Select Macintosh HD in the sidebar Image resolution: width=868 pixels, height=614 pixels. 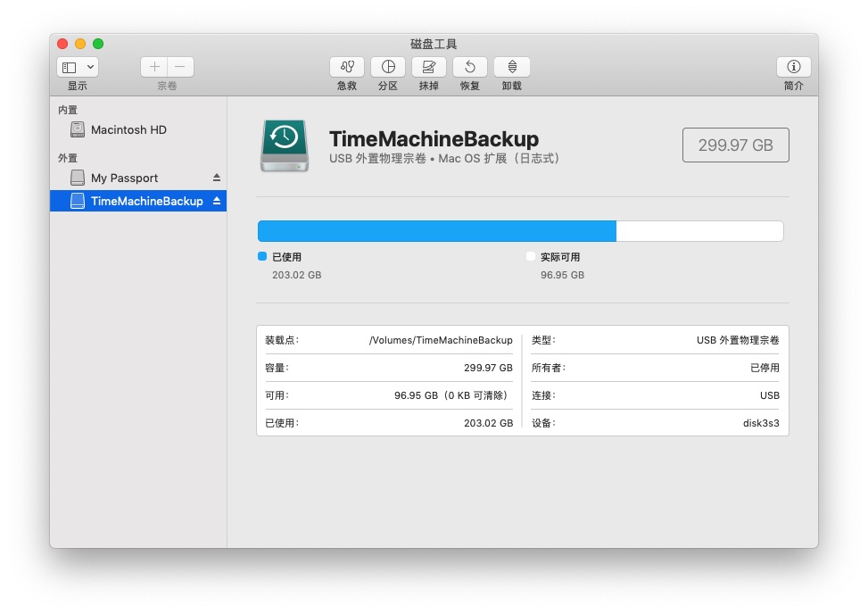click(x=128, y=129)
